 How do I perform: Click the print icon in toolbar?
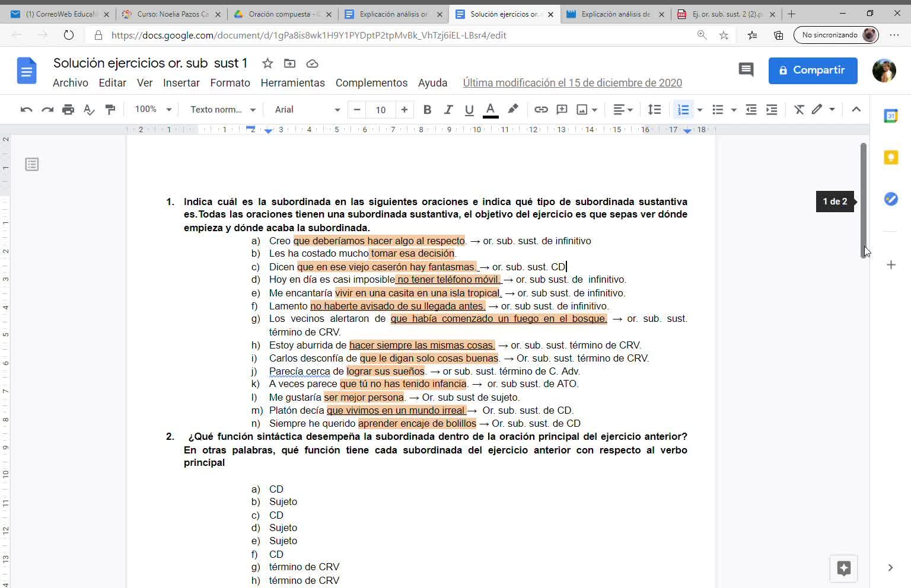[68, 110]
